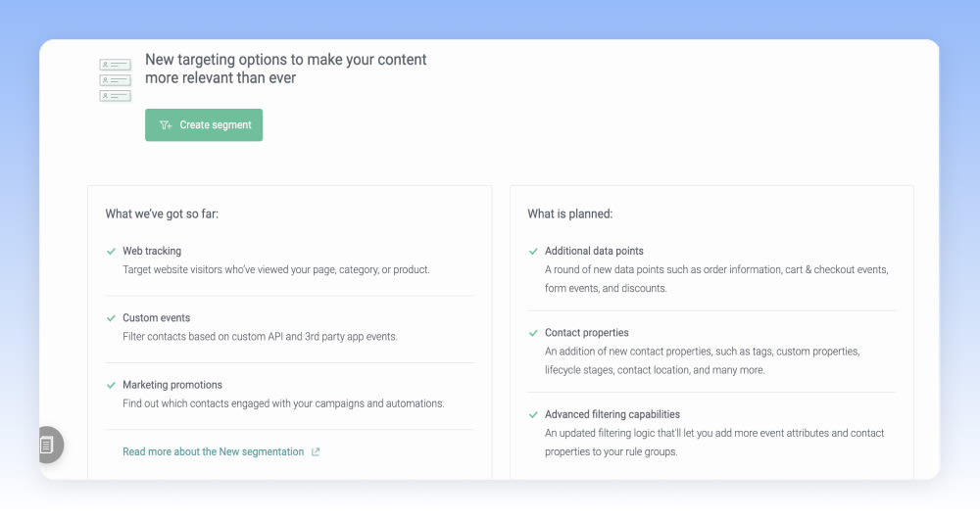Open the floating document widget icon
The height and width of the screenshot is (519, 980).
click(47, 445)
